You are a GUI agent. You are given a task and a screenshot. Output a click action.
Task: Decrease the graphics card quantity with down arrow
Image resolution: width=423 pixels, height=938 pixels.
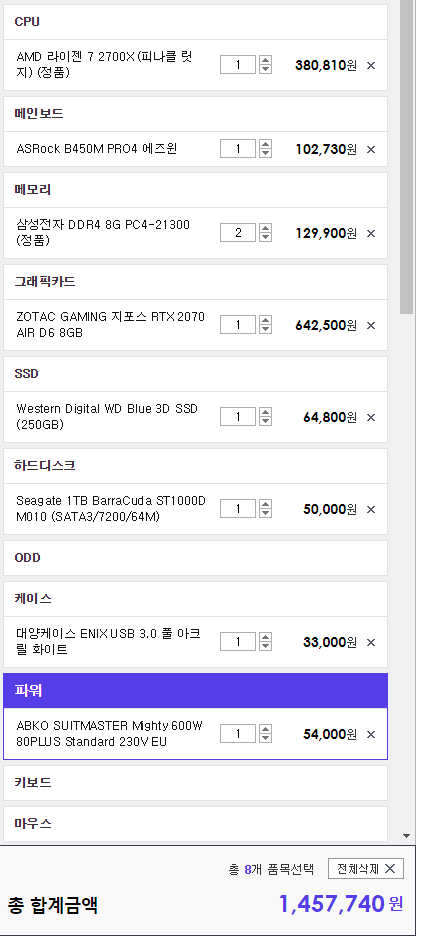click(266, 329)
